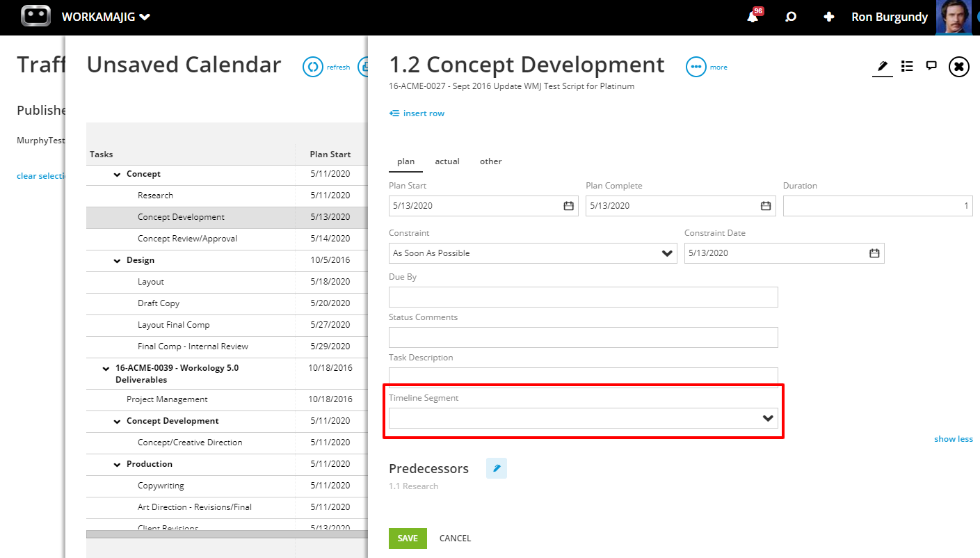Viewport: 980px width, 558px height.
Task: Open the notifications bell icon
Action: (x=753, y=17)
